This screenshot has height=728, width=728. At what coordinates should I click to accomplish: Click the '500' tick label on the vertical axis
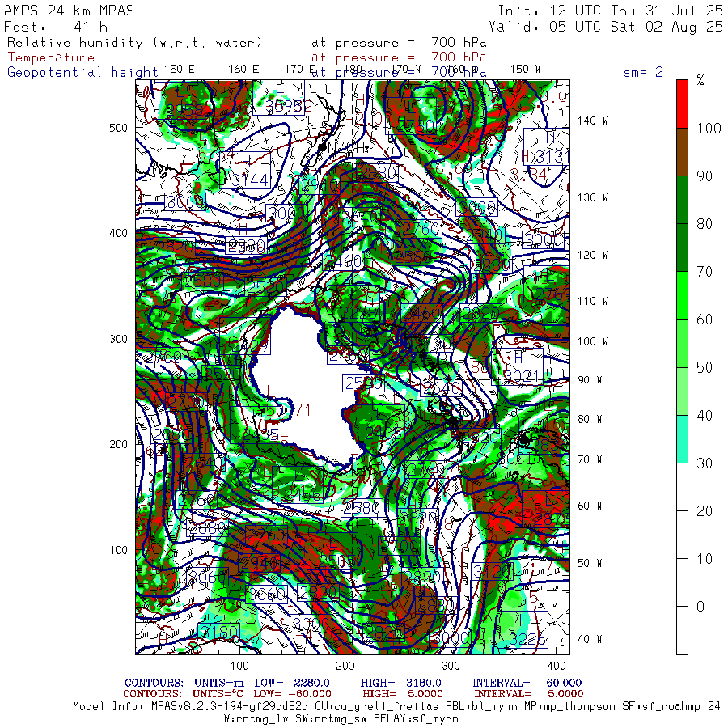tap(118, 128)
